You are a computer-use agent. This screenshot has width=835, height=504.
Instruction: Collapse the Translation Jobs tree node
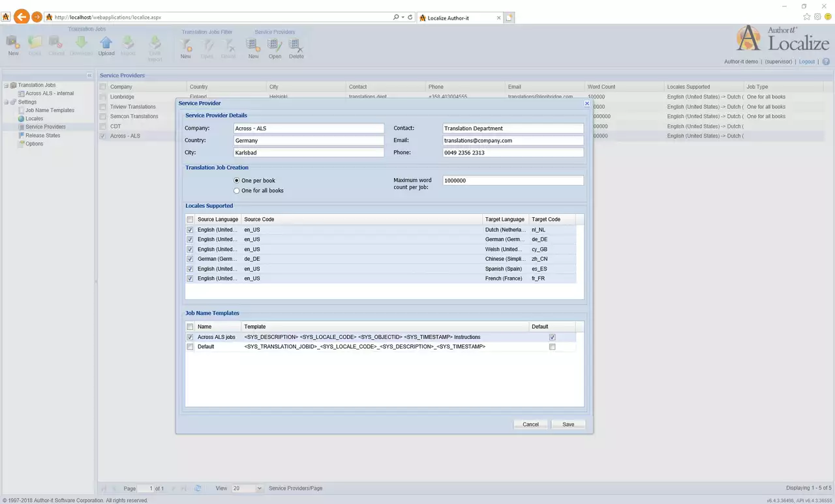click(x=6, y=85)
